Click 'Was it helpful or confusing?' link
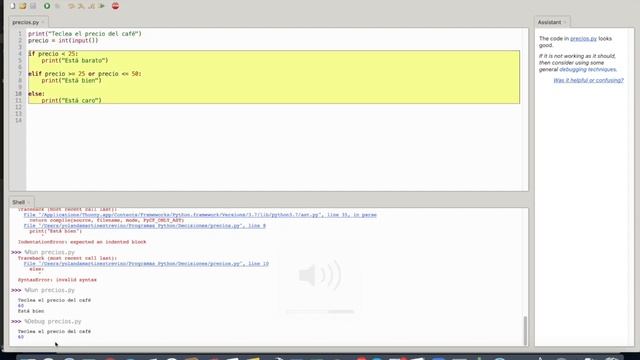The height and width of the screenshot is (360, 640). (588, 80)
